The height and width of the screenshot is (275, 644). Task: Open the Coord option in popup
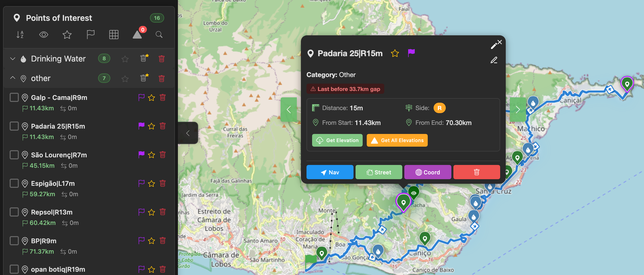(428, 172)
